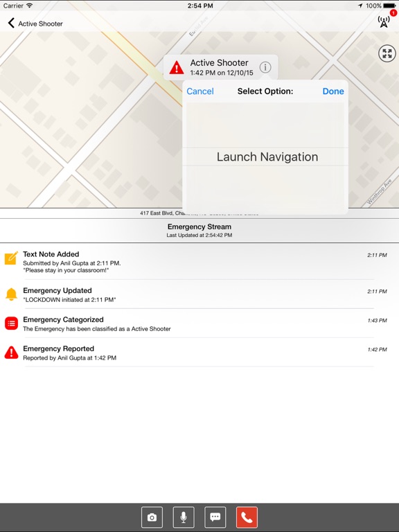
Task: Tap the bell icon for Emergency Updated
Action: (x=11, y=294)
